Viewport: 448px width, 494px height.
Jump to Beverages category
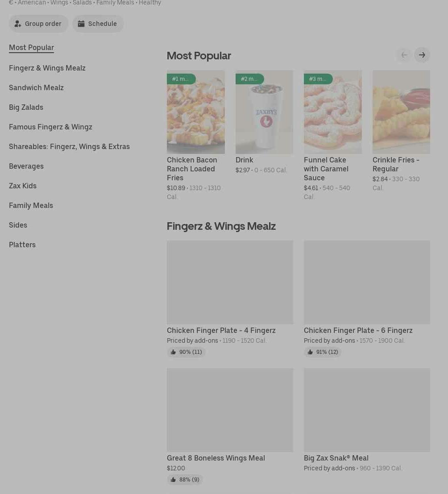pyautogui.click(x=26, y=166)
